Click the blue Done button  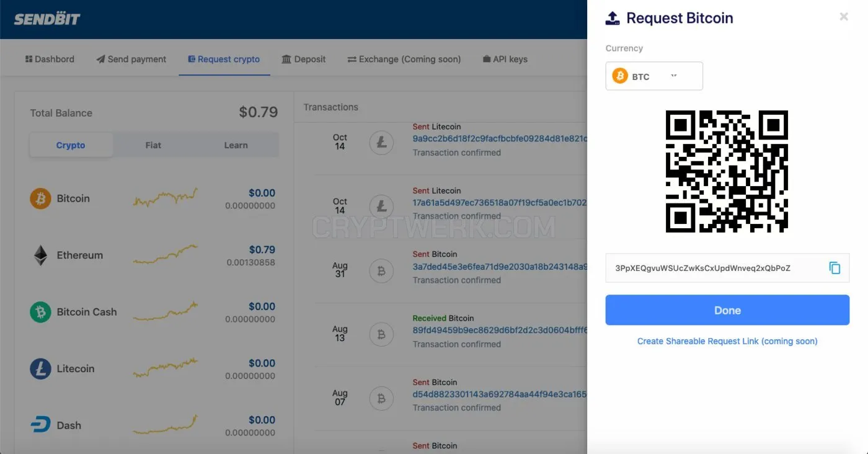(x=727, y=310)
